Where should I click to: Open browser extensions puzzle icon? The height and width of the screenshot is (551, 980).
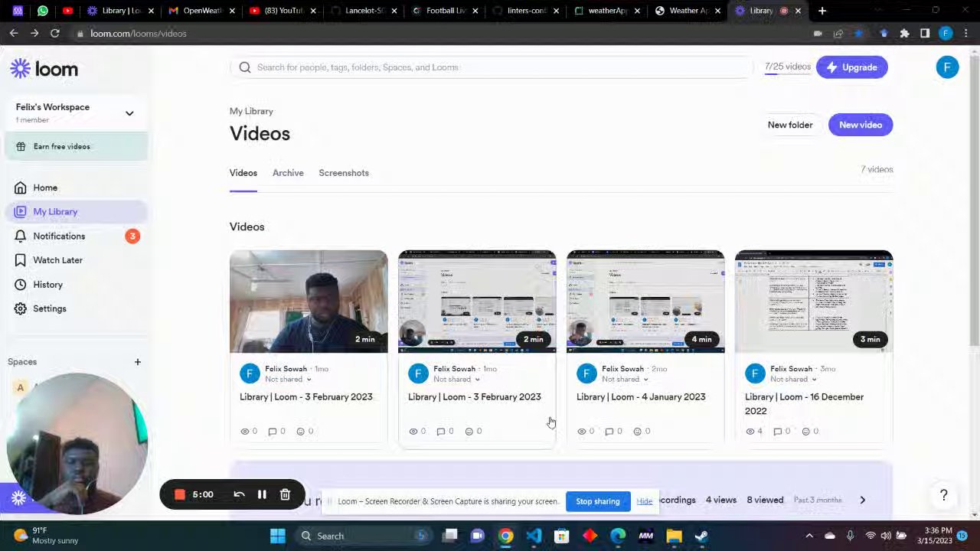[904, 34]
